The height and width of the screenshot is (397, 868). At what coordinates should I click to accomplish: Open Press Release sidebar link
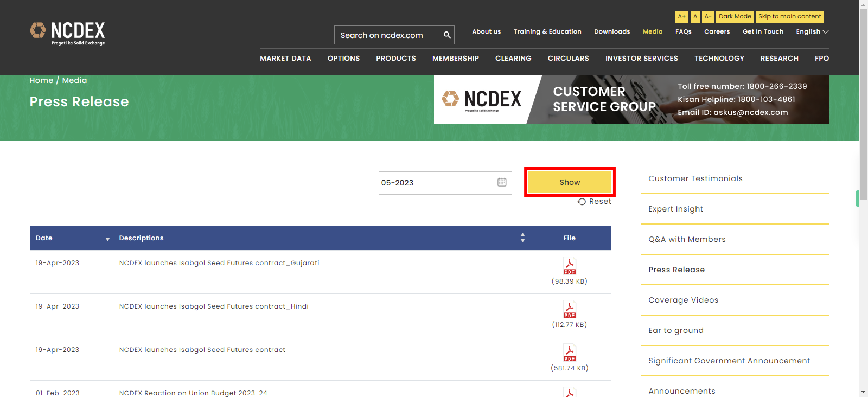pyautogui.click(x=676, y=270)
